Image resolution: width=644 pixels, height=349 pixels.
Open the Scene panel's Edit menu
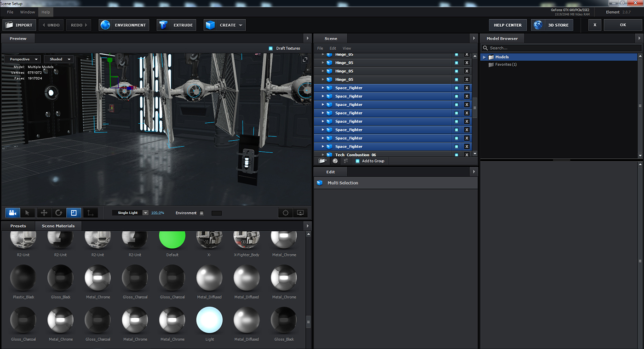point(333,48)
